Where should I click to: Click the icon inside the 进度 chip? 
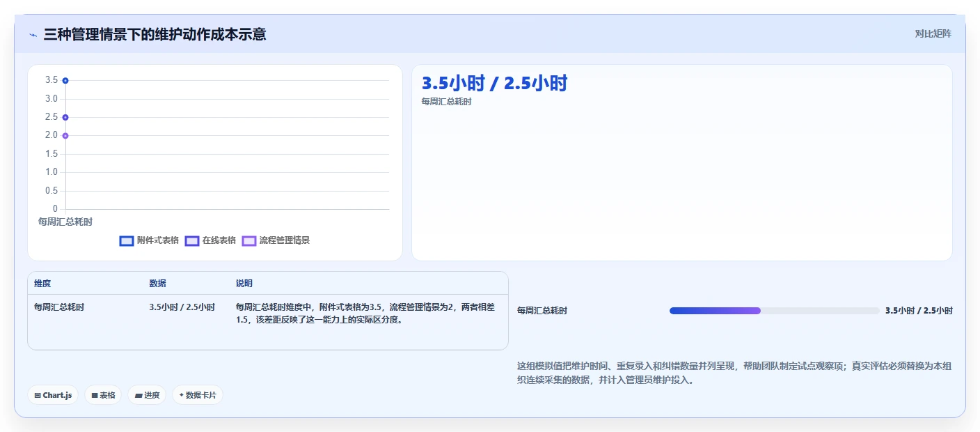tap(139, 395)
